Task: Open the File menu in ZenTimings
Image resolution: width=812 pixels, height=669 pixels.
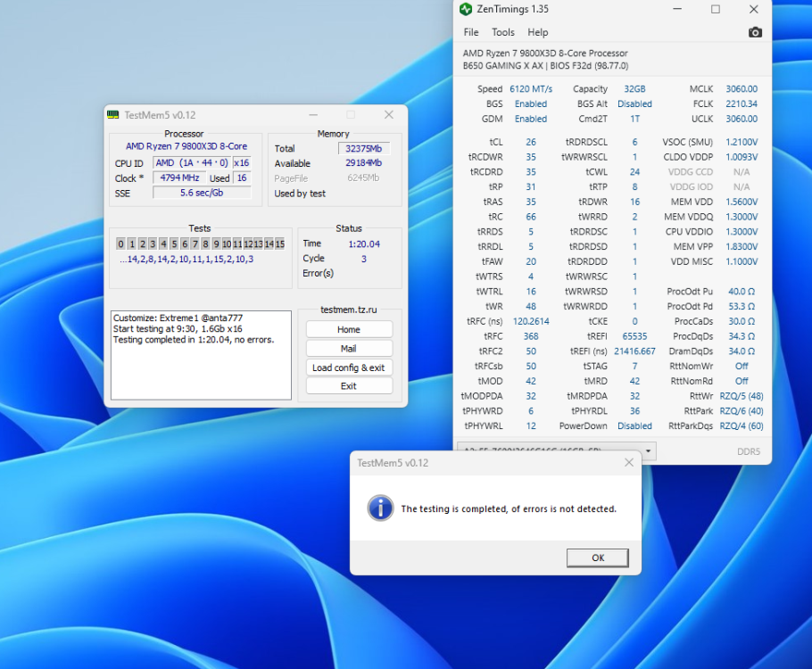Action: coord(470,32)
